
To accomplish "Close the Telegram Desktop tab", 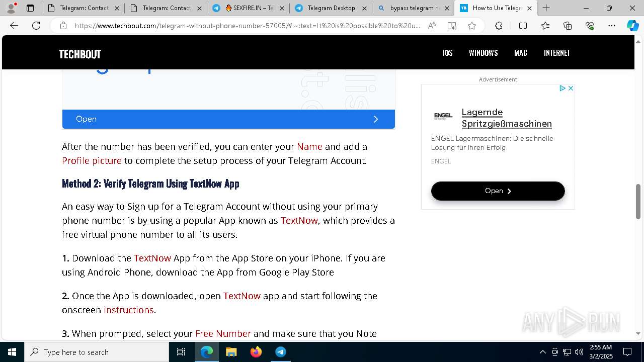I will [364, 8].
